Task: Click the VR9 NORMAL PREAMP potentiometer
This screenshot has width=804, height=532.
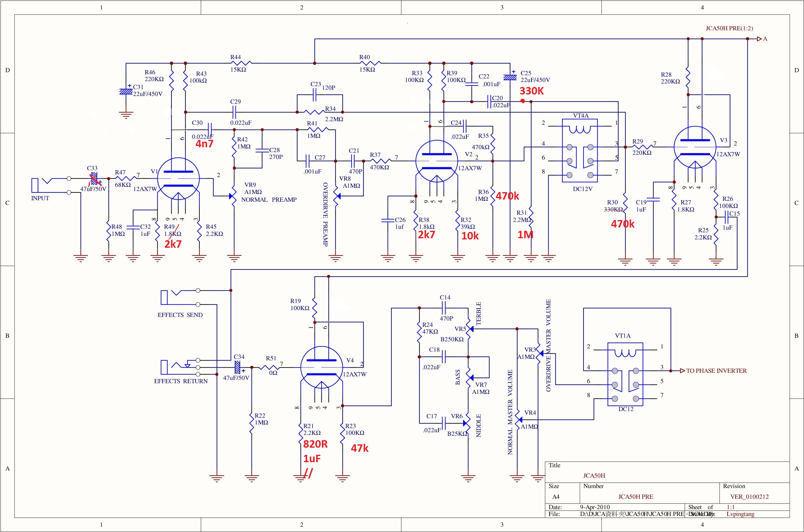Action: [234, 196]
